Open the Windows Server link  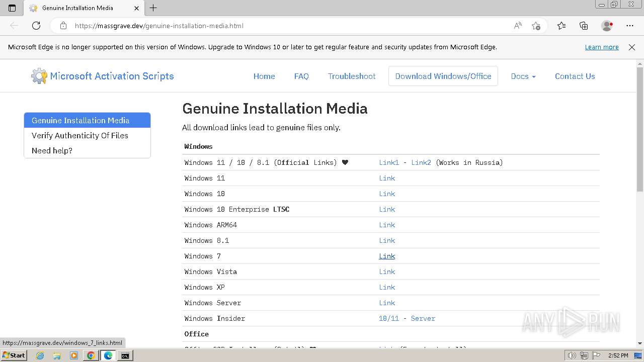click(387, 303)
